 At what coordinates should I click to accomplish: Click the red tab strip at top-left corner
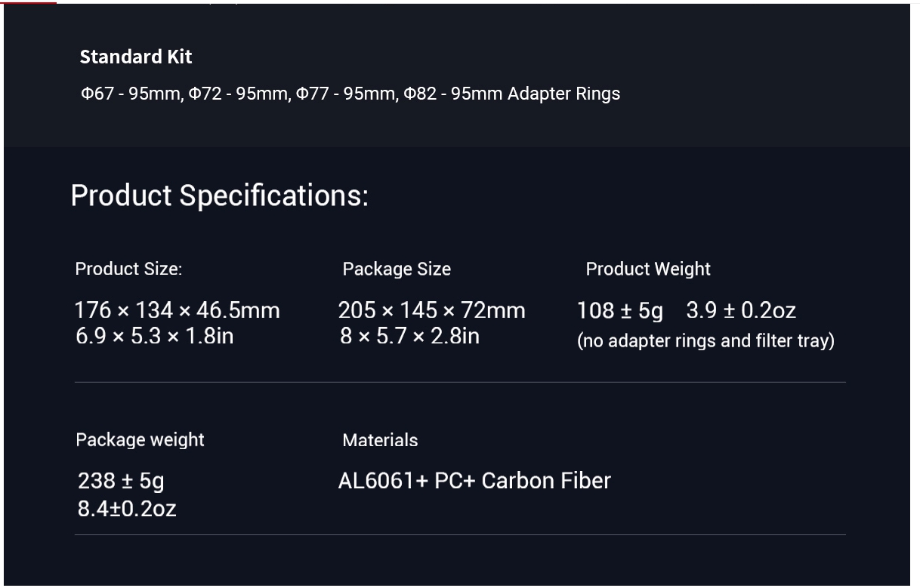[28, 2]
